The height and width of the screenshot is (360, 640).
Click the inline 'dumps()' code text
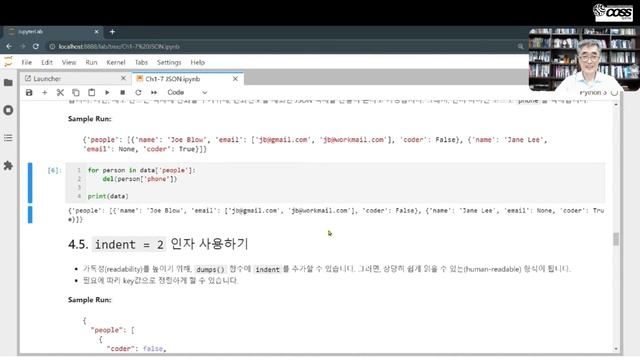coord(210,269)
